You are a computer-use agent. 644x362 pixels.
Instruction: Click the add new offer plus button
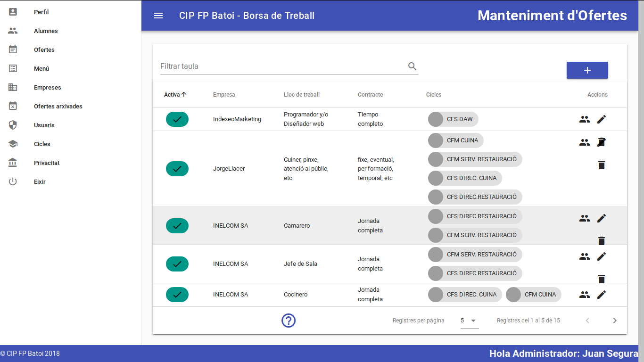point(587,70)
